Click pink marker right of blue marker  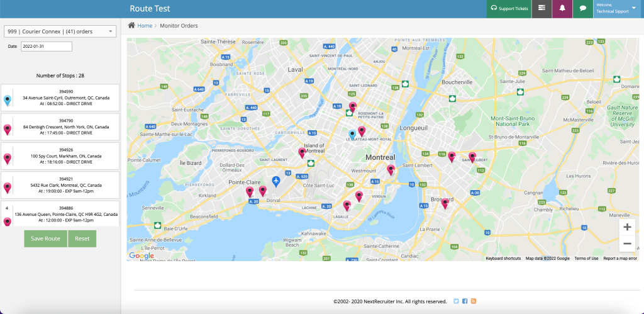tap(362, 132)
